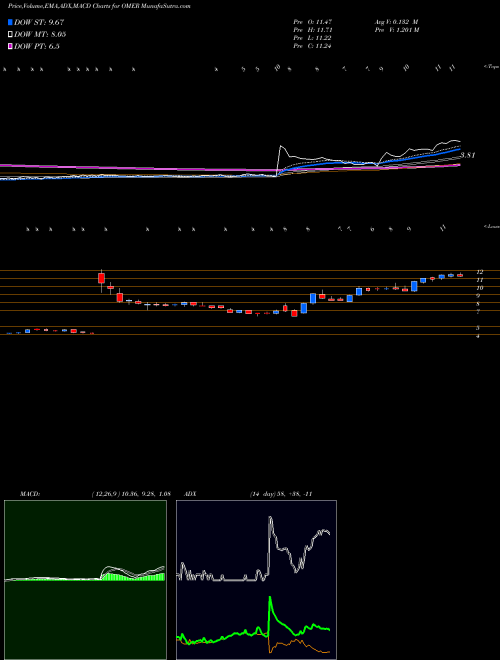Click the chart title mentioning OMER MunafaSutra.com
This screenshot has height=660, width=500.
pyautogui.click(x=99, y=6)
